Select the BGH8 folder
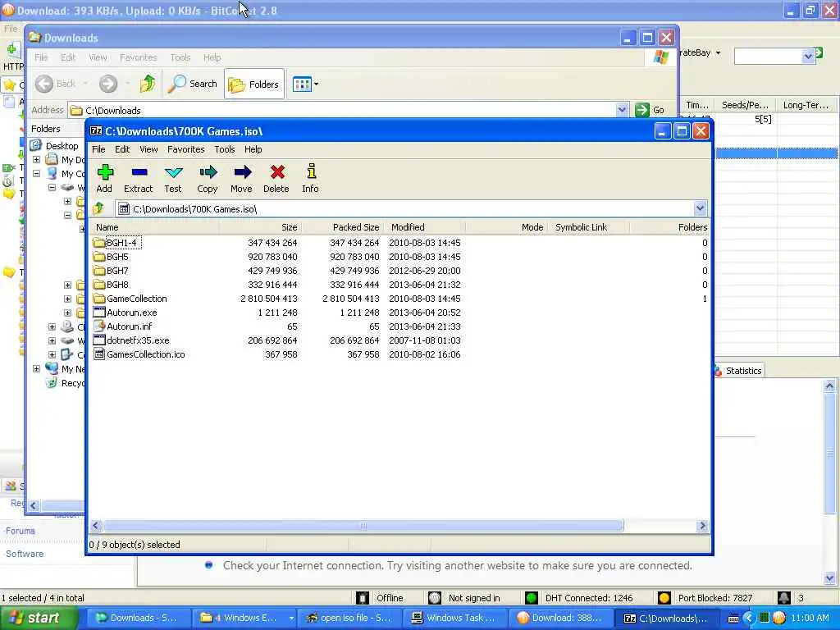Screen dimensions: 840x630 (x=116, y=285)
